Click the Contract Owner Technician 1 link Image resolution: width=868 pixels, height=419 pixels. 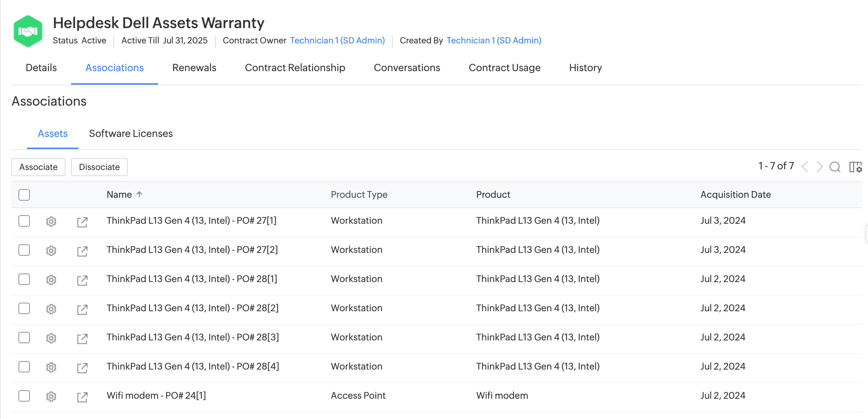pos(337,40)
